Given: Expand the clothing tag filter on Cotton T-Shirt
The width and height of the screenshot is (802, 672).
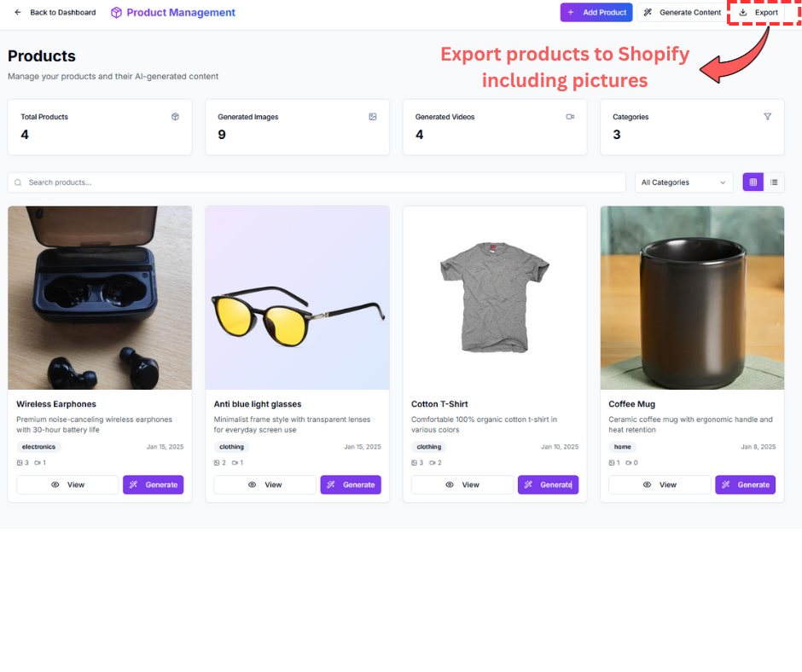Looking at the screenshot, I should coord(429,446).
